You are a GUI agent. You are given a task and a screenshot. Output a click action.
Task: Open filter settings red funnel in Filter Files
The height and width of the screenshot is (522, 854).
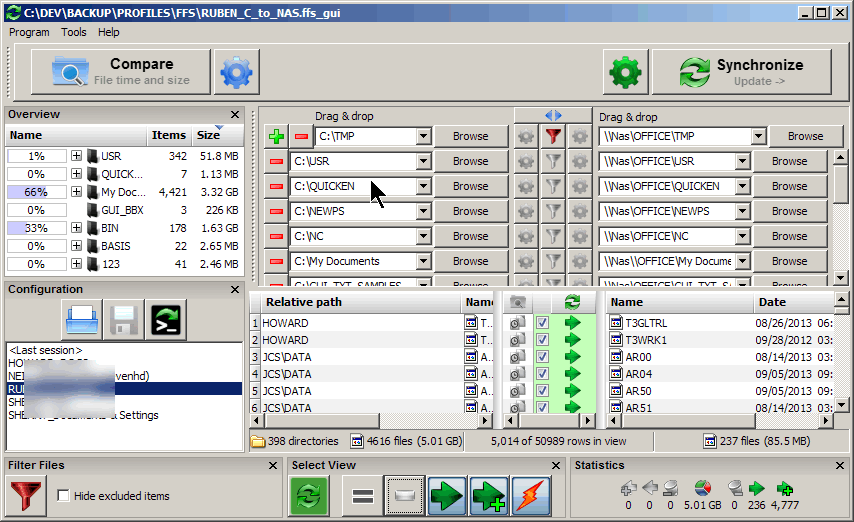[x=26, y=495]
